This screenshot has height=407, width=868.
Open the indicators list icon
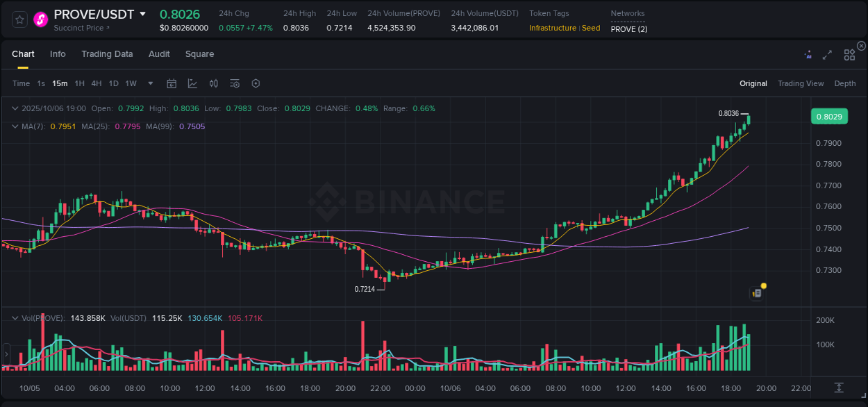click(x=234, y=83)
